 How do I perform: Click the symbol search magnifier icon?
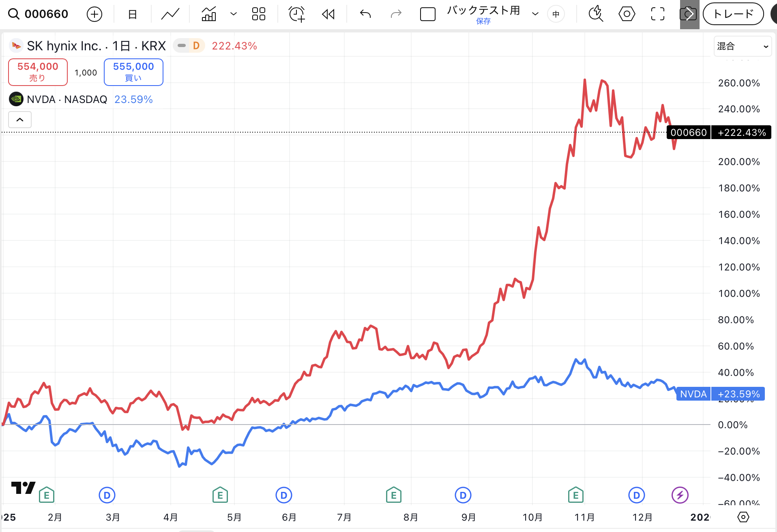14,14
